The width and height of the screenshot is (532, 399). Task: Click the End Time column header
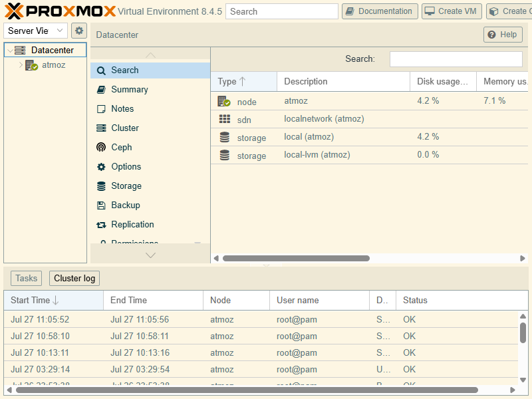[x=153, y=301]
